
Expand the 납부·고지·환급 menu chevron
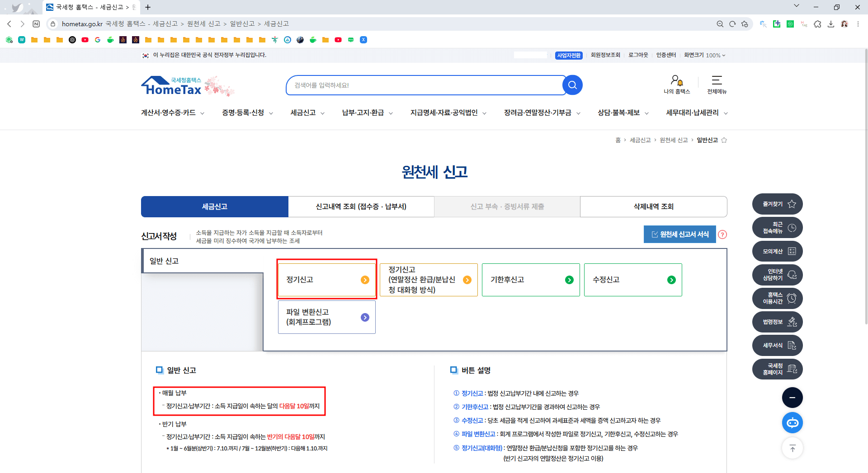(x=392, y=113)
